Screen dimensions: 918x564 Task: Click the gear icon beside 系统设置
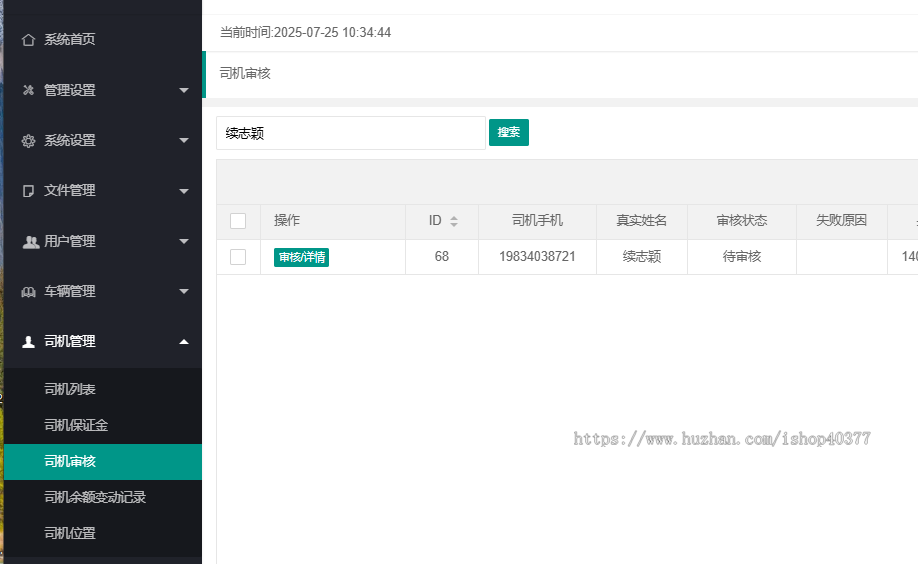28,141
